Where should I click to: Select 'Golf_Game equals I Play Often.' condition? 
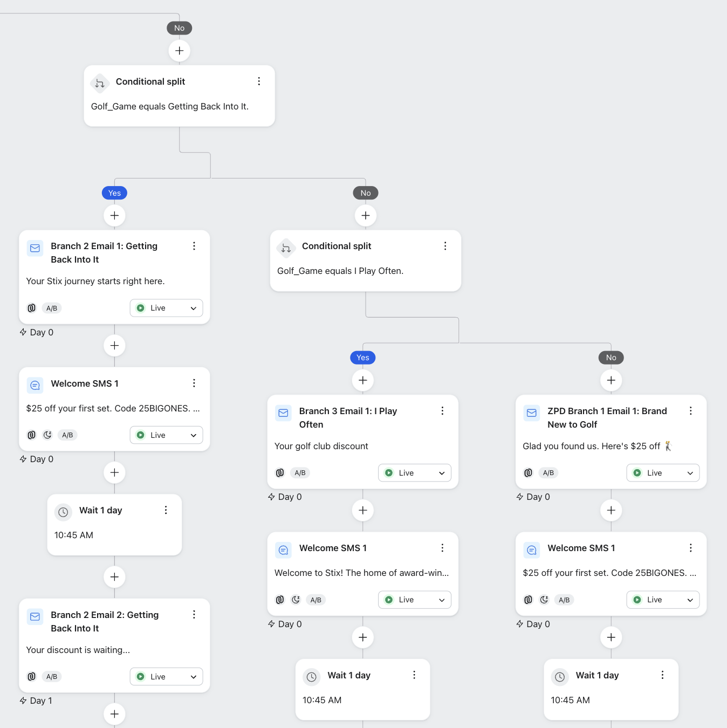click(x=340, y=271)
